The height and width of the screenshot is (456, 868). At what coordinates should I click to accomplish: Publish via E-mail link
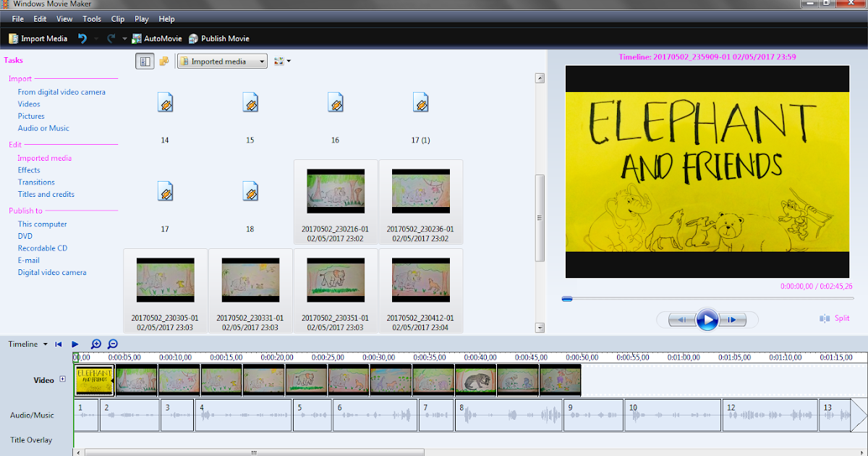point(29,261)
